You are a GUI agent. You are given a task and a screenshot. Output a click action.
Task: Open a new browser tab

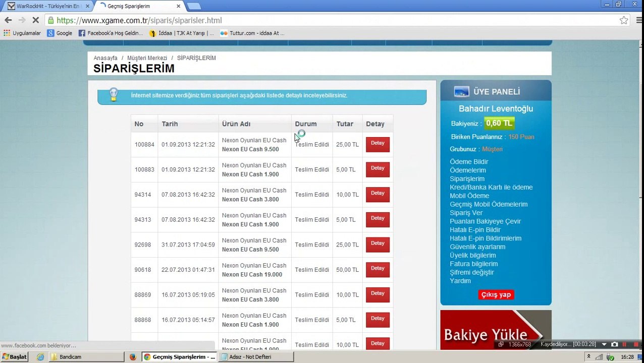pyautogui.click(x=194, y=6)
